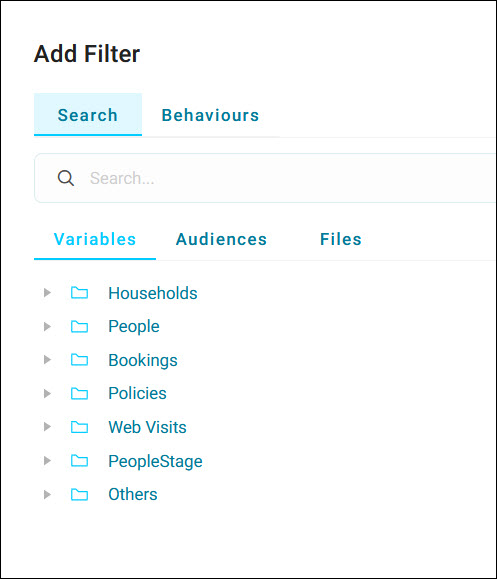The image size is (497, 579).
Task: Focus the Search text field
Action: tap(266, 178)
